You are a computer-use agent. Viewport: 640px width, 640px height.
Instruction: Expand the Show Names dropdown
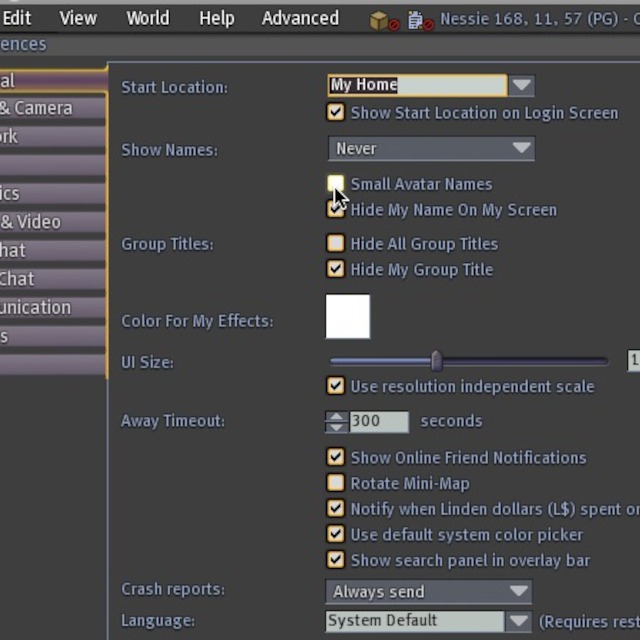(431, 149)
